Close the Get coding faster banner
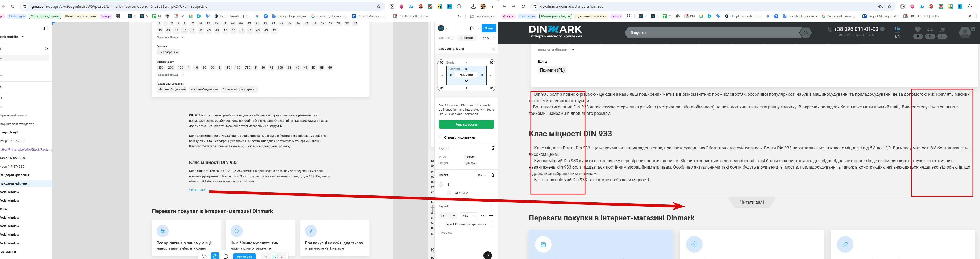Image resolution: width=980 pixels, height=259 pixels. 493,49
